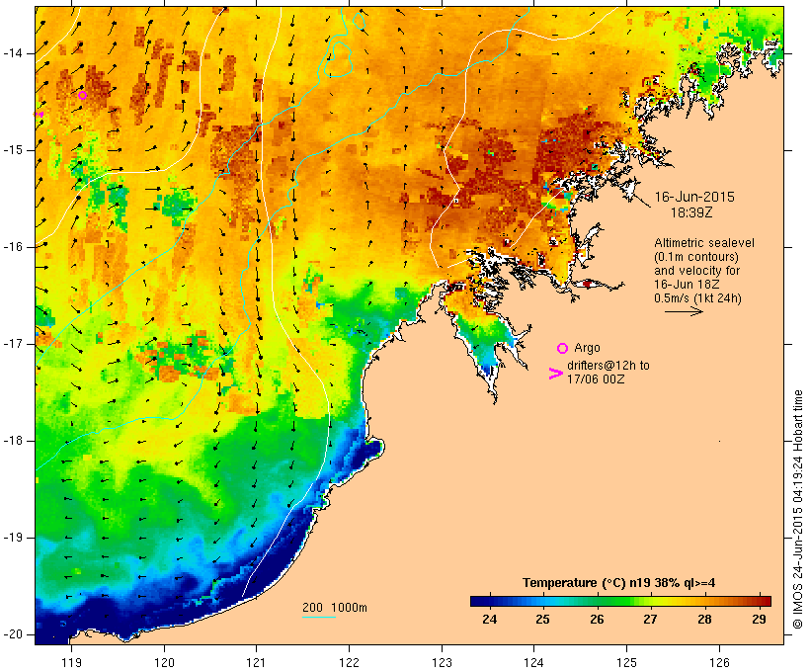Screen dimensions: 810x672
Task: Click the colorbar tick label '24'
Action: click(x=489, y=620)
